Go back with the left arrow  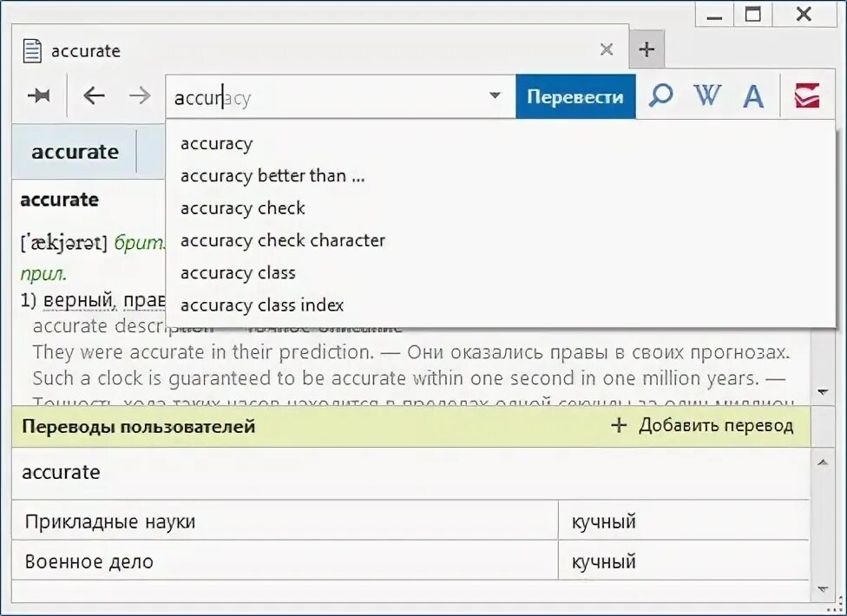(94, 96)
